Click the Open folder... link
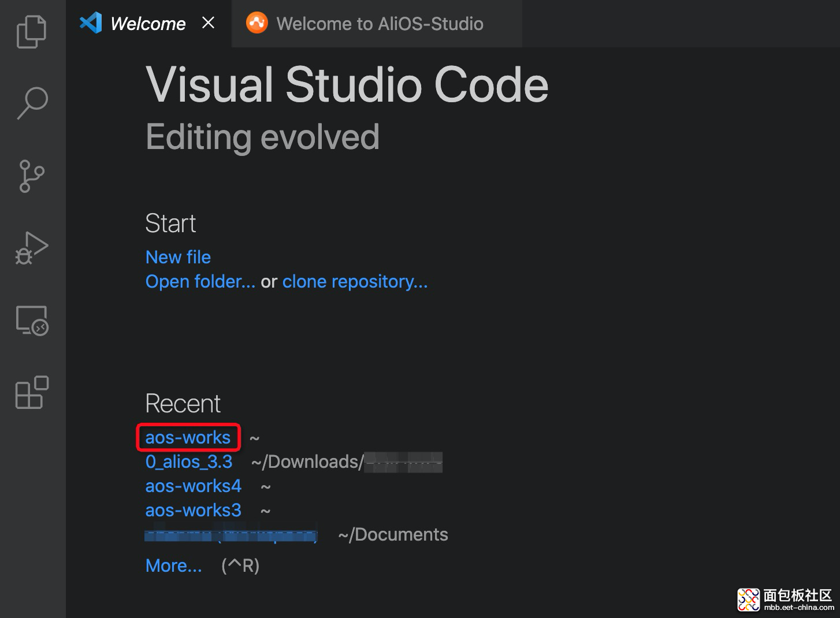The height and width of the screenshot is (618, 840). coord(200,282)
